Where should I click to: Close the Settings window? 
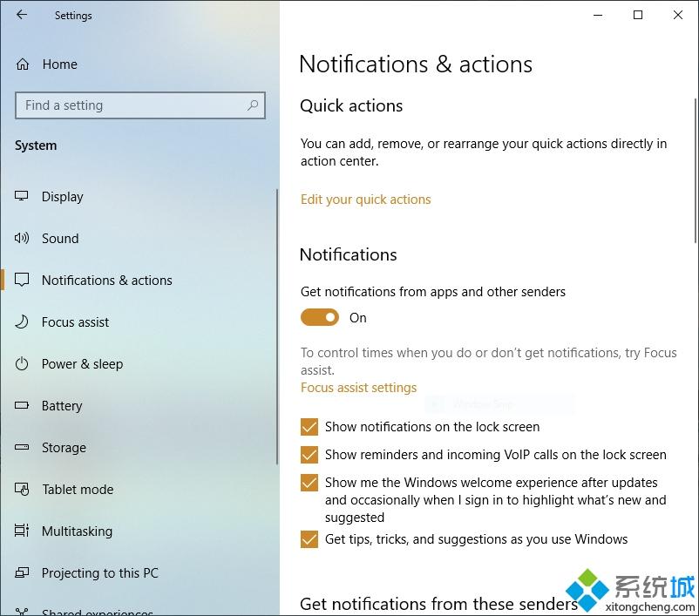pos(678,15)
